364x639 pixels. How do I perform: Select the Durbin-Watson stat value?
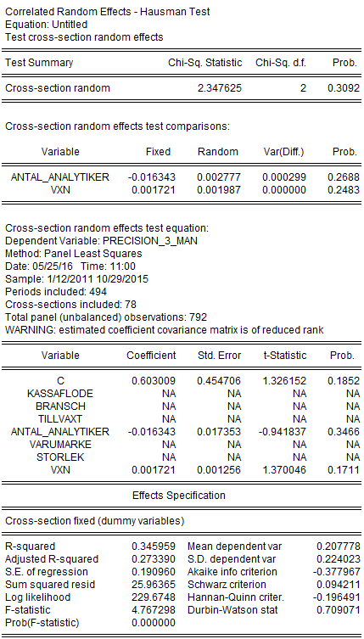[x=339, y=610]
